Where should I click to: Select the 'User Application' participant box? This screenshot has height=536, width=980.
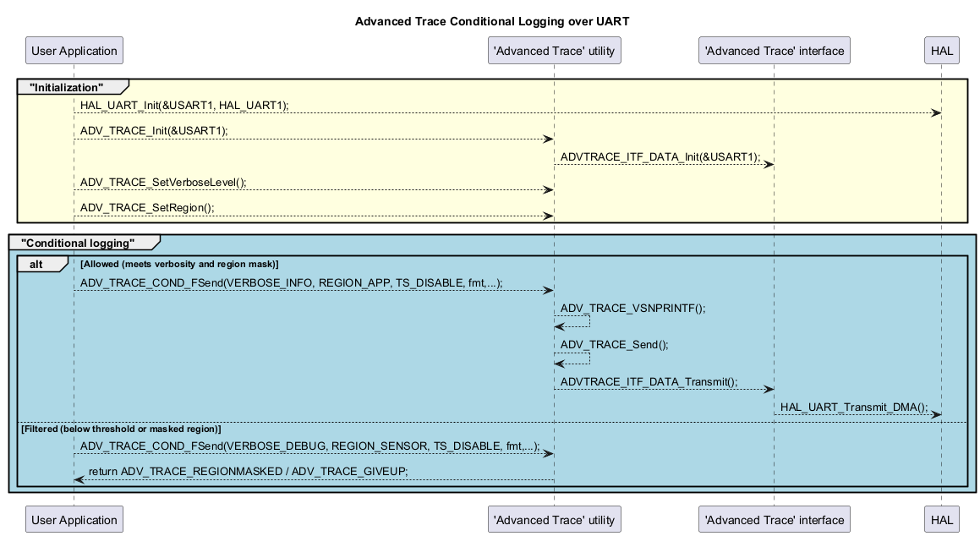pyautogui.click(x=74, y=50)
